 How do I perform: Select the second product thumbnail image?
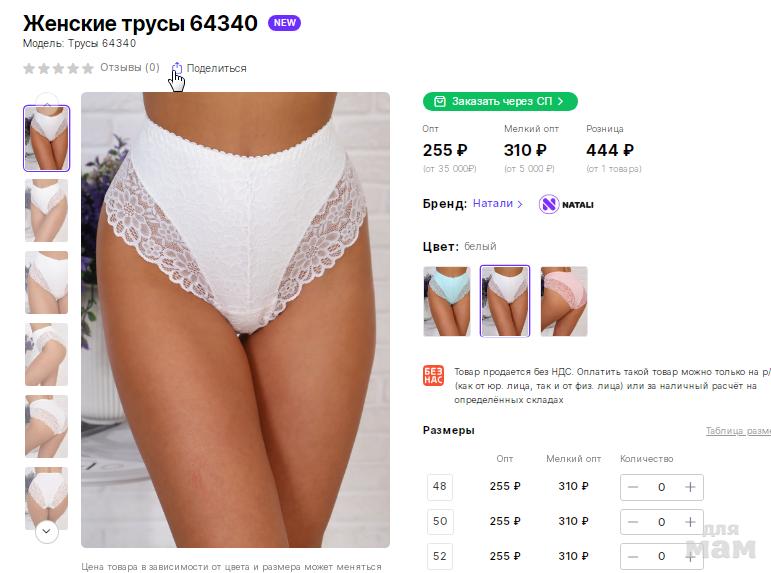pyautogui.click(x=46, y=210)
